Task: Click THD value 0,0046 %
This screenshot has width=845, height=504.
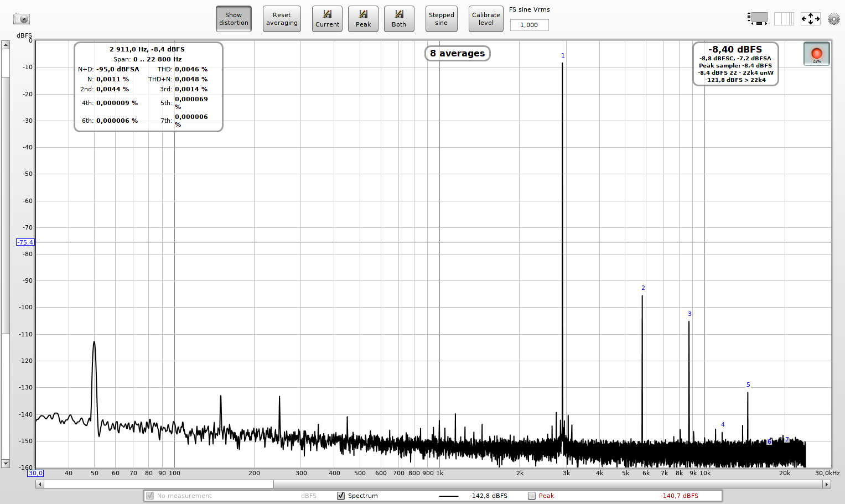Action: click(191, 69)
